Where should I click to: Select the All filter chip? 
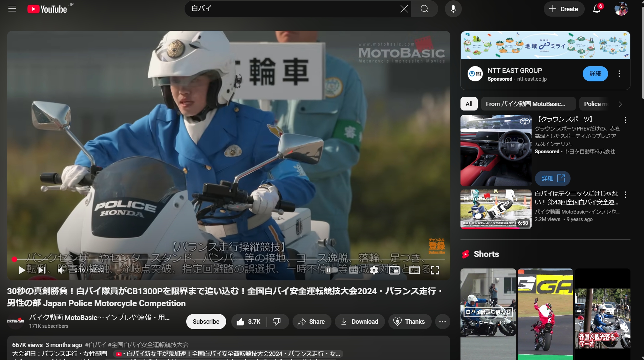click(x=469, y=104)
